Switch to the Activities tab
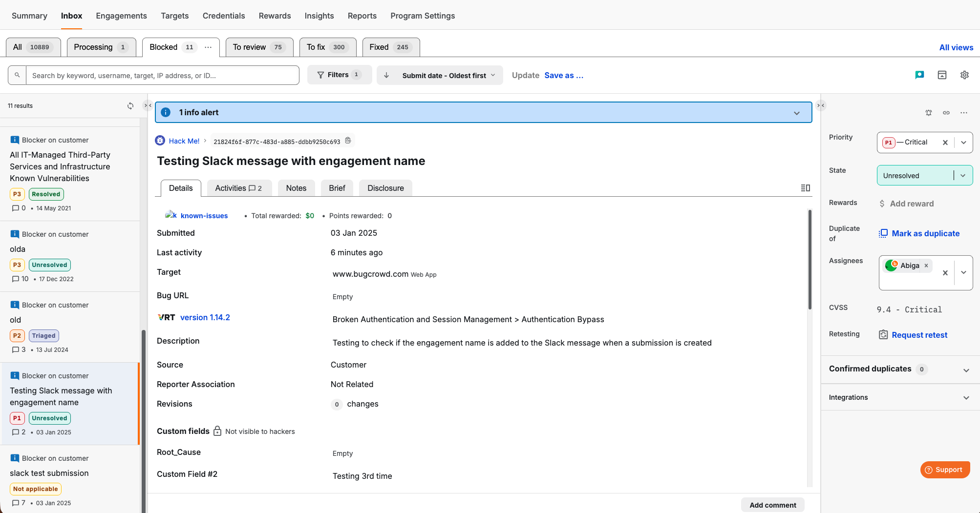Screen dimensions: 980x513 [238, 188]
